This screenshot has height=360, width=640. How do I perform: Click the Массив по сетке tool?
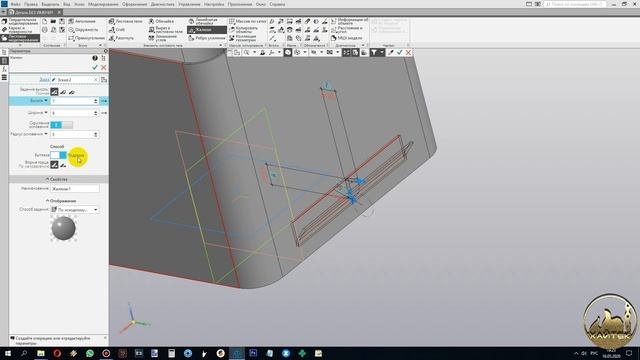(247, 21)
